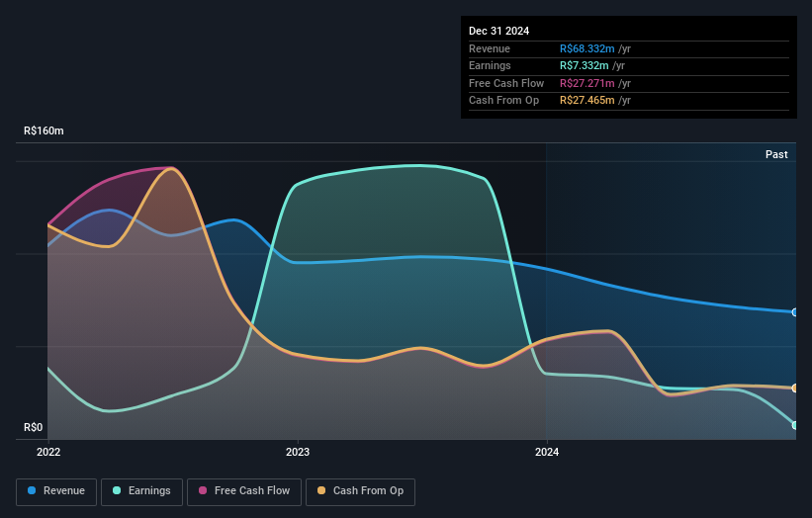
Task: Select the 2024 axis label
Action: pos(547,452)
